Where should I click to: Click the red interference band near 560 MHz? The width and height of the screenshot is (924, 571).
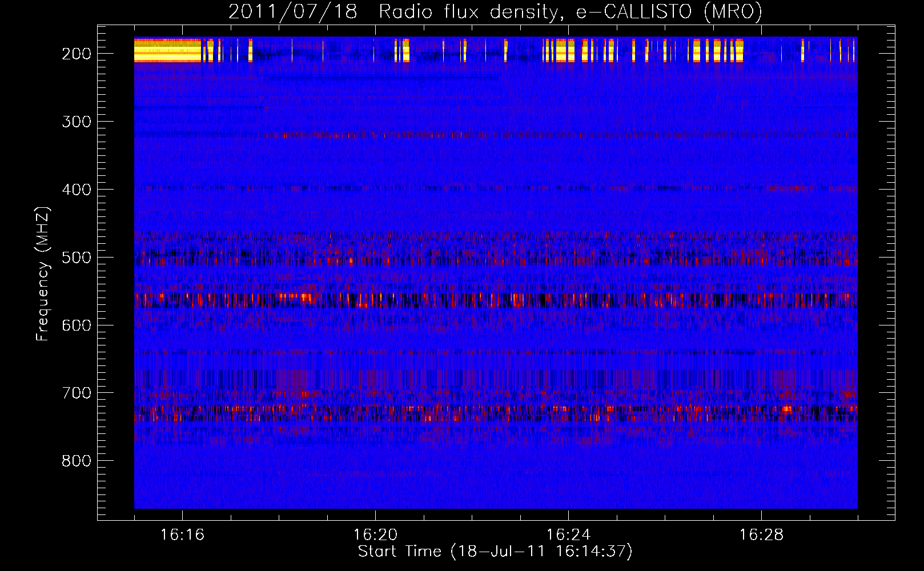[496, 300]
